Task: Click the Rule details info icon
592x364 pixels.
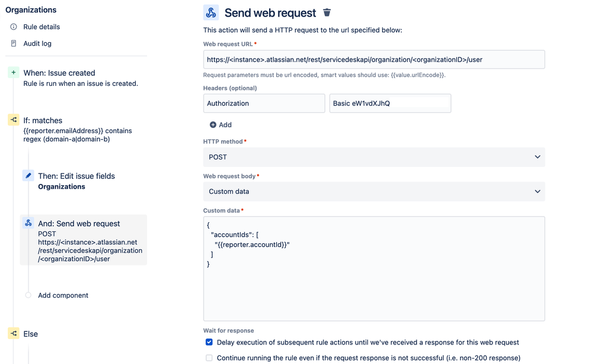Action: pyautogui.click(x=14, y=27)
